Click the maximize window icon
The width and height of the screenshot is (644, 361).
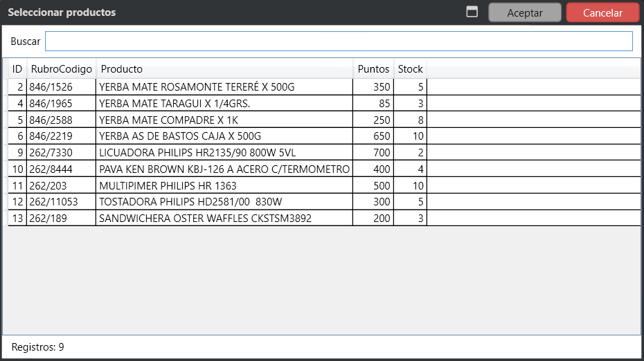[472, 12]
